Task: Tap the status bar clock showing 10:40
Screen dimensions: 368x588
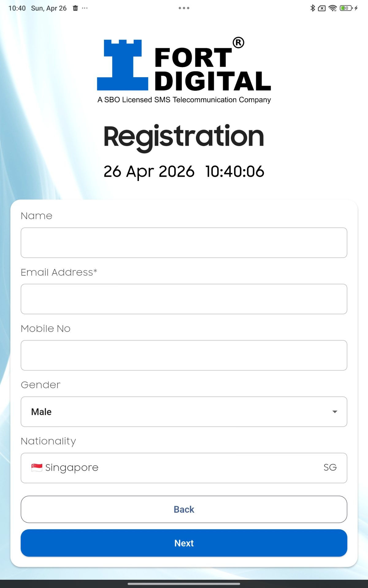Action: coord(17,8)
